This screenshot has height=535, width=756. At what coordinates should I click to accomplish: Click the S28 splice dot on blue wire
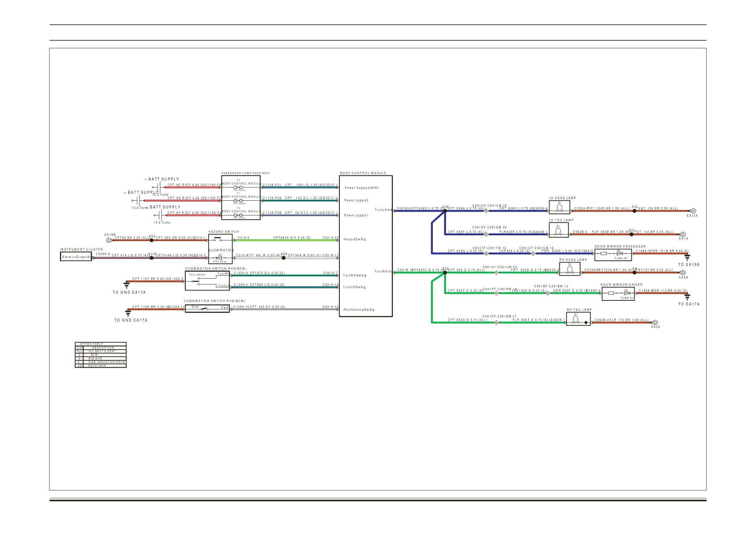[x=445, y=211]
